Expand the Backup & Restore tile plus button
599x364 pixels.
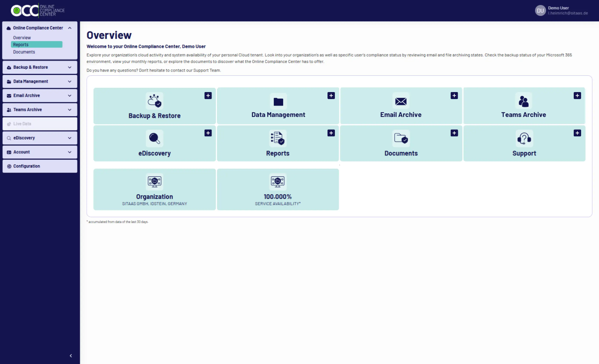[208, 95]
